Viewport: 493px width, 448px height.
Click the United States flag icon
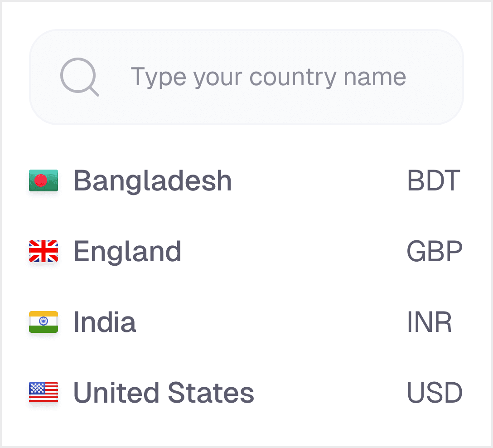coord(43,393)
